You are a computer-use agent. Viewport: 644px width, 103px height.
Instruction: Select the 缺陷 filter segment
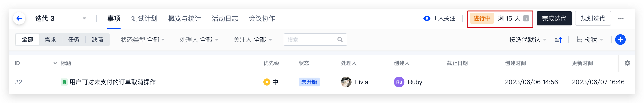click(97, 40)
